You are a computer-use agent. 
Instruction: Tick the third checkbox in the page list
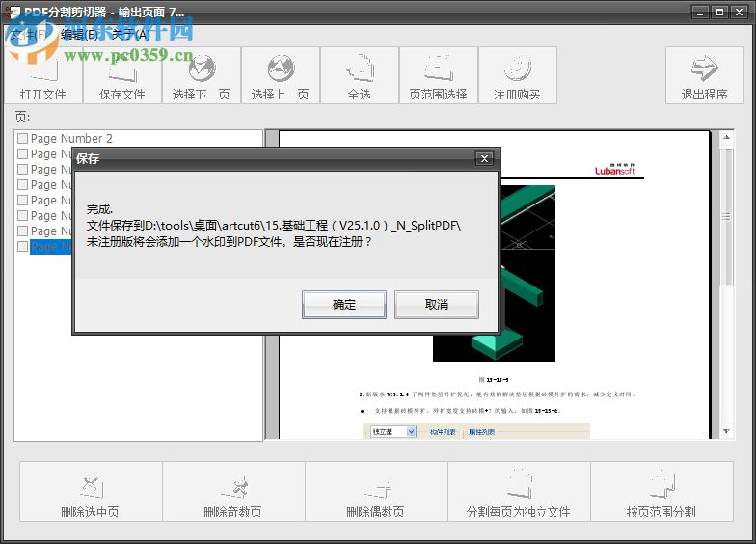click(22, 170)
